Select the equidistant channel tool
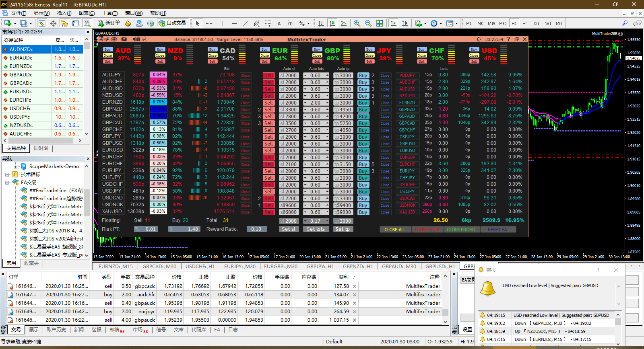Screen dimensions: 644x349 click(x=256, y=23)
